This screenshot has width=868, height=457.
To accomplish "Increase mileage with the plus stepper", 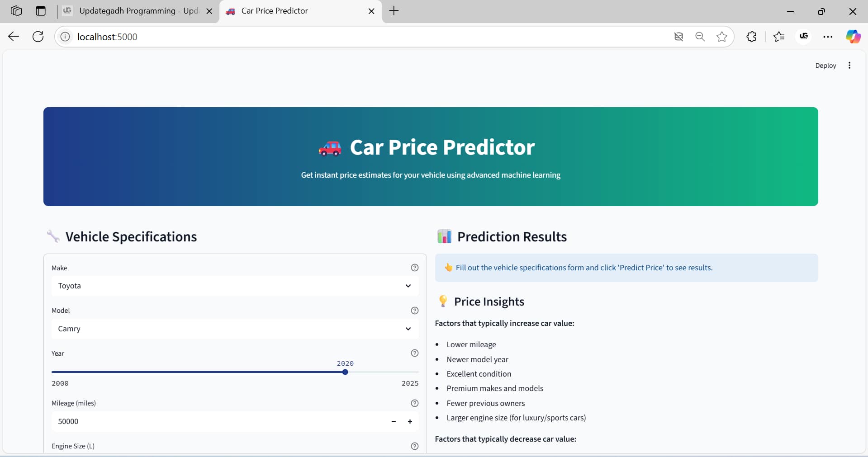I will coord(410,422).
